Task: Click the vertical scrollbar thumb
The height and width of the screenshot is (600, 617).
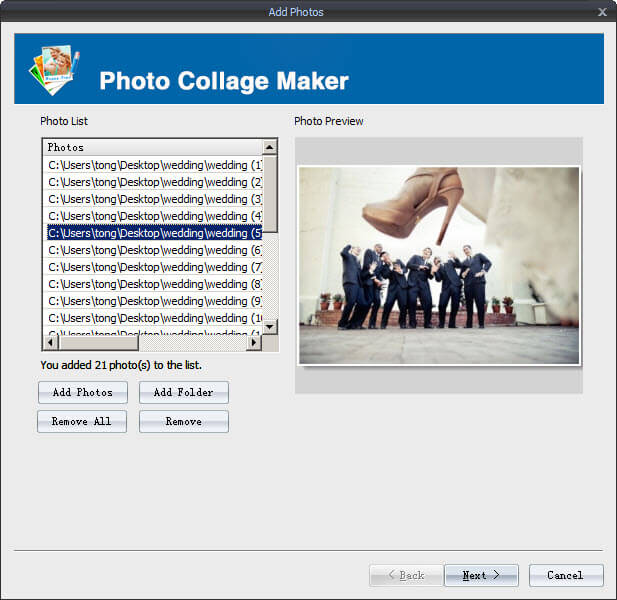Action: click(270, 194)
